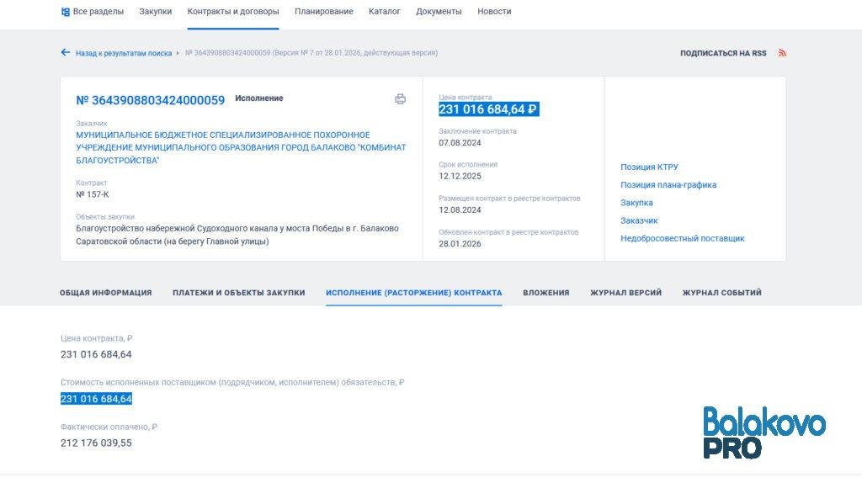Image resolution: width=862 pixels, height=504 pixels.
Task: Click the back arrow to search results
Action: (66, 52)
